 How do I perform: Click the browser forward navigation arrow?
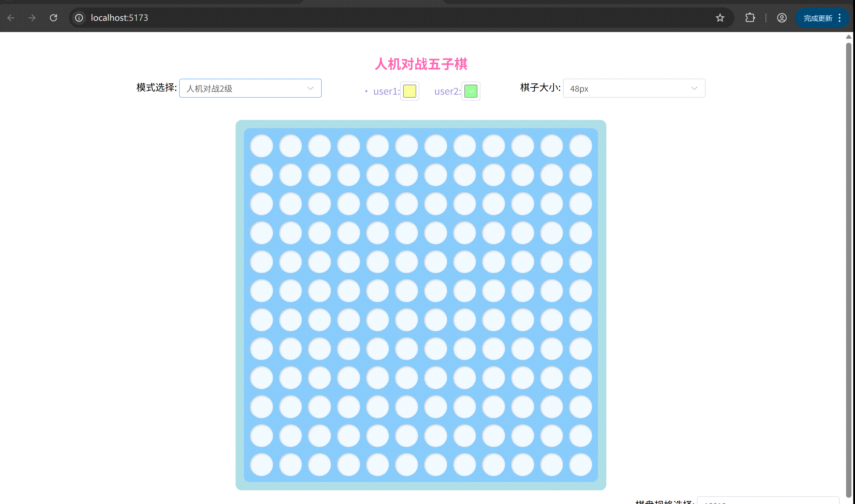pos(32,18)
